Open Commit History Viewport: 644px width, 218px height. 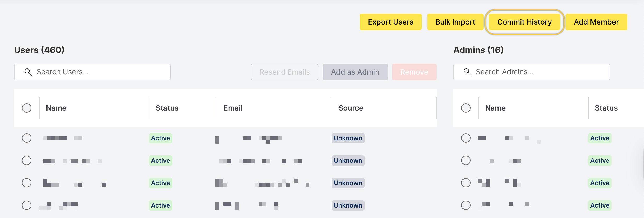point(524,22)
